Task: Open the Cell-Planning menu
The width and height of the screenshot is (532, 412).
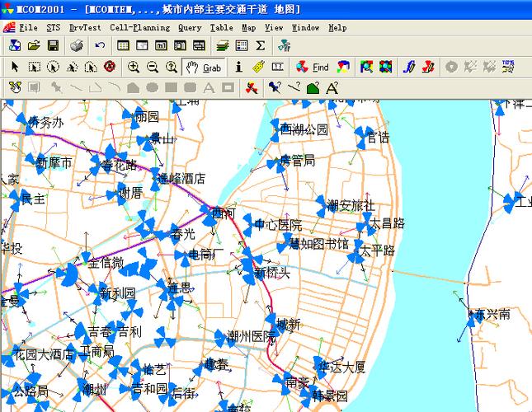Action: click(140, 27)
